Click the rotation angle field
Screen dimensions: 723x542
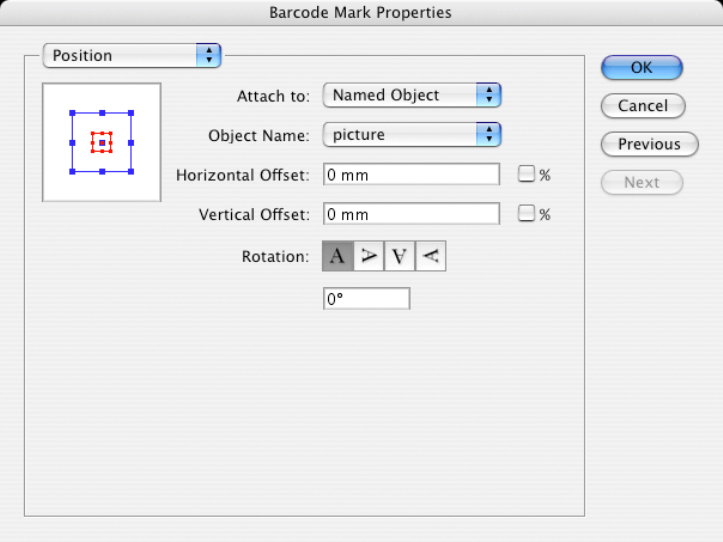tap(366, 298)
